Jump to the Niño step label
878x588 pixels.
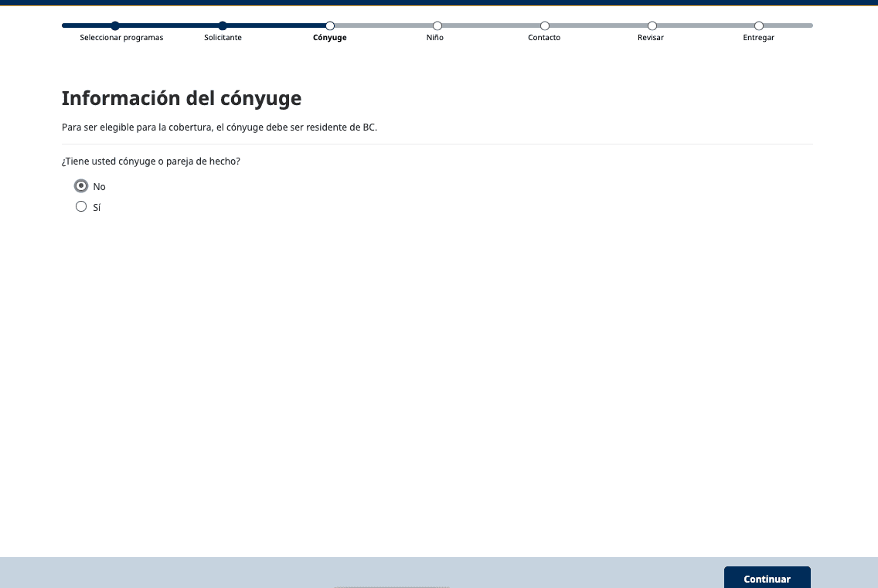(x=435, y=38)
